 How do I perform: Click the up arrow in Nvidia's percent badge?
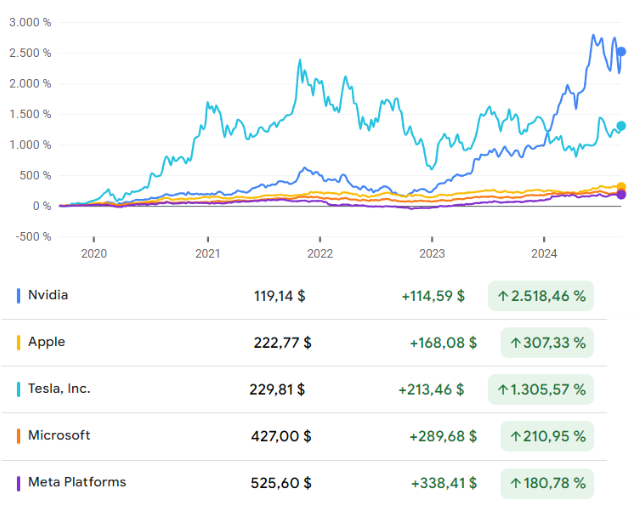point(501,296)
